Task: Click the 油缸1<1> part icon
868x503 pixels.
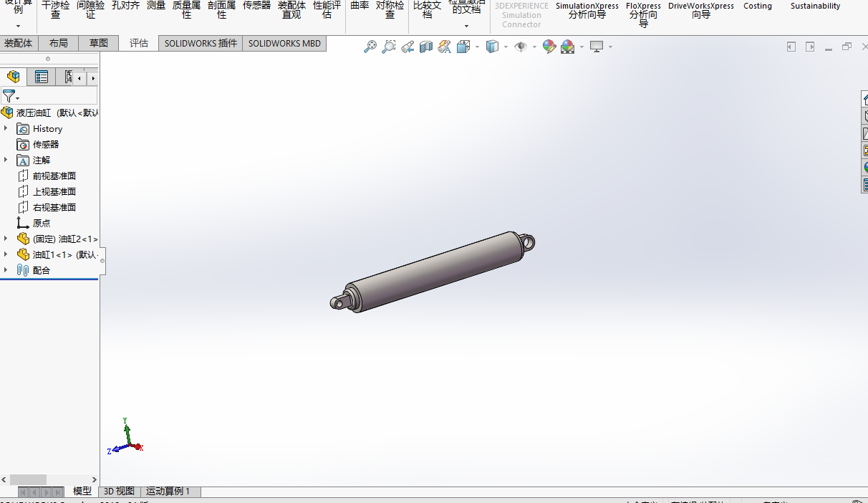Action: coord(23,254)
